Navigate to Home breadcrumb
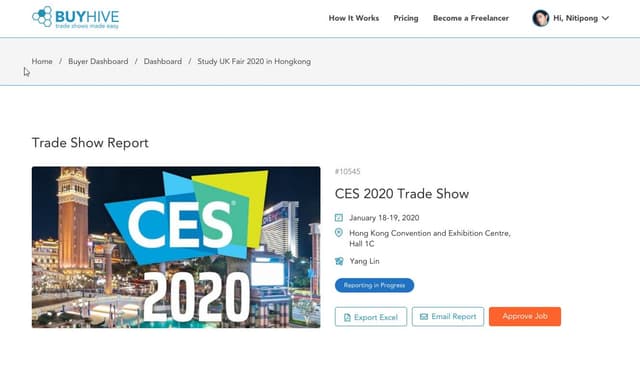 pos(42,62)
